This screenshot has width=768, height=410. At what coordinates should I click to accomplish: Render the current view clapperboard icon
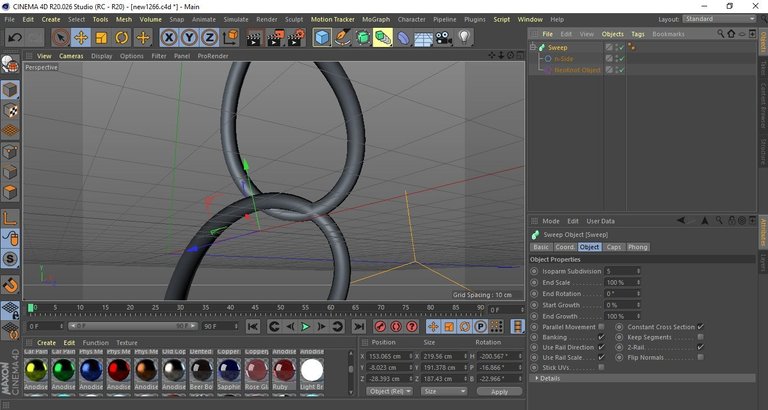tap(254, 38)
